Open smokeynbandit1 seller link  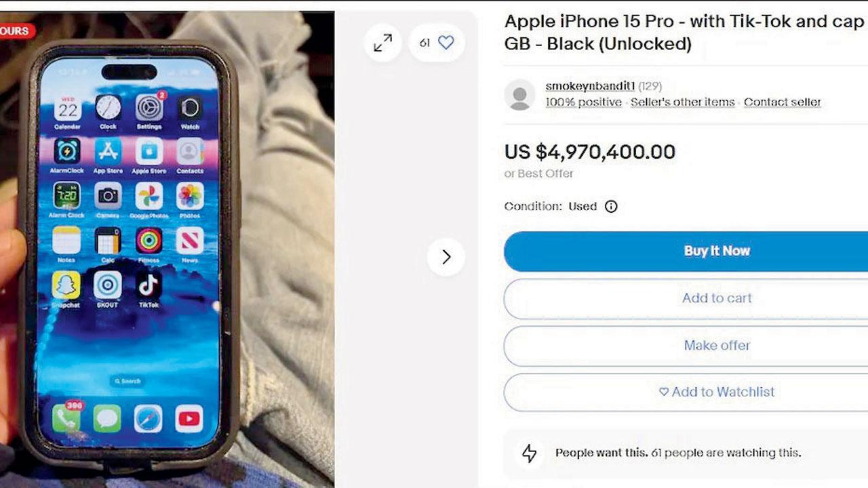click(590, 86)
